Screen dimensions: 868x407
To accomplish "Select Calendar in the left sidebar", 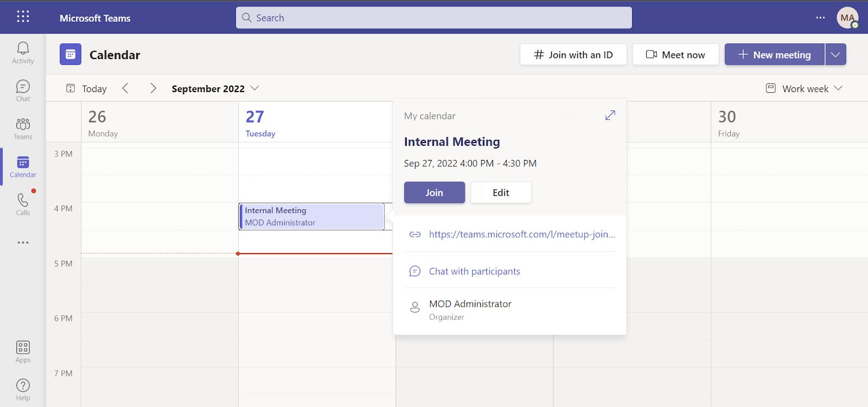I will click(23, 167).
